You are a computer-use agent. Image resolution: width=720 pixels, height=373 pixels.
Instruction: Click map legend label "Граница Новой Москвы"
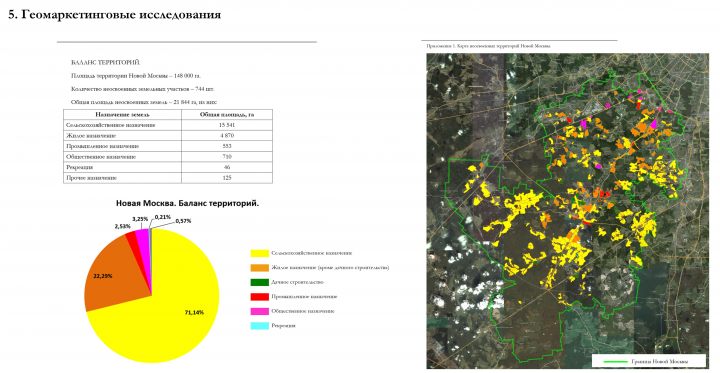(x=659, y=362)
